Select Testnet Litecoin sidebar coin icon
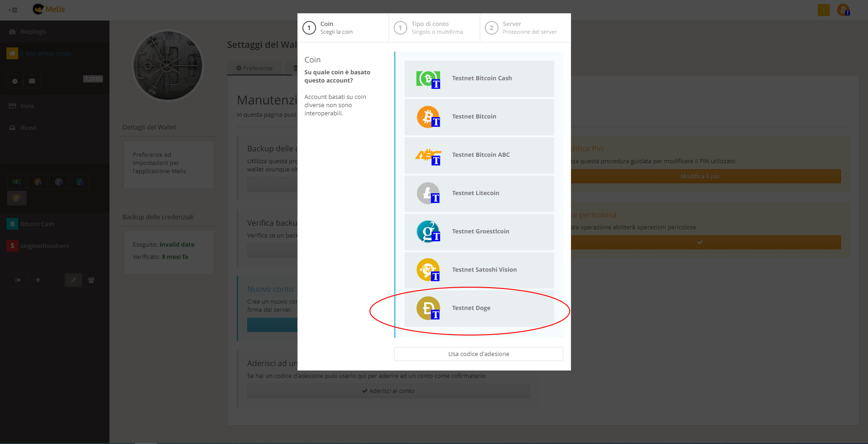 (59, 182)
